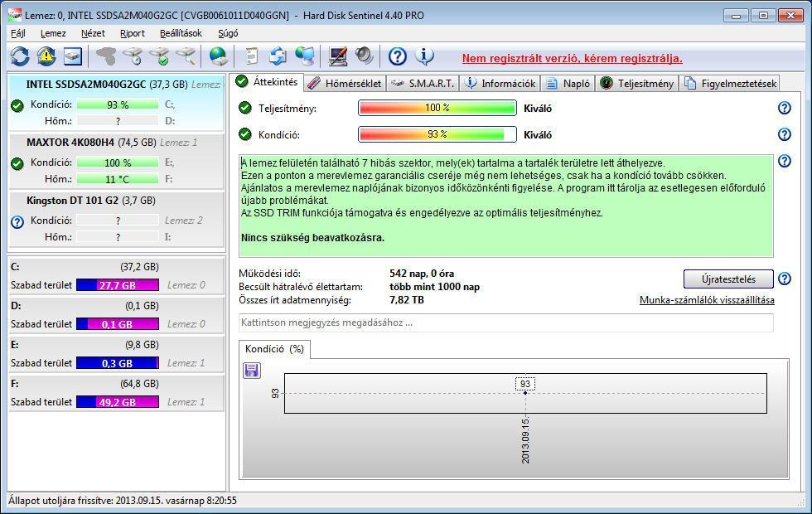The height and width of the screenshot is (514, 812).
Task: Click the refresh disk status icon
Action: [x=20, y=56]
